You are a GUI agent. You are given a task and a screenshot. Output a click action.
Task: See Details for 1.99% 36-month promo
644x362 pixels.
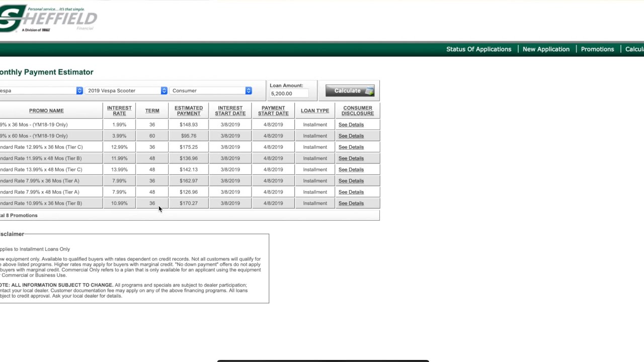(351, 125)
